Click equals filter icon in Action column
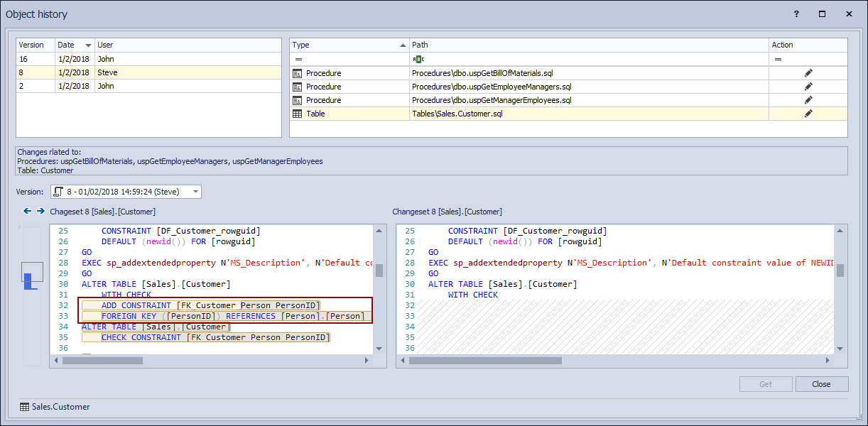 [x=779, y=59]
